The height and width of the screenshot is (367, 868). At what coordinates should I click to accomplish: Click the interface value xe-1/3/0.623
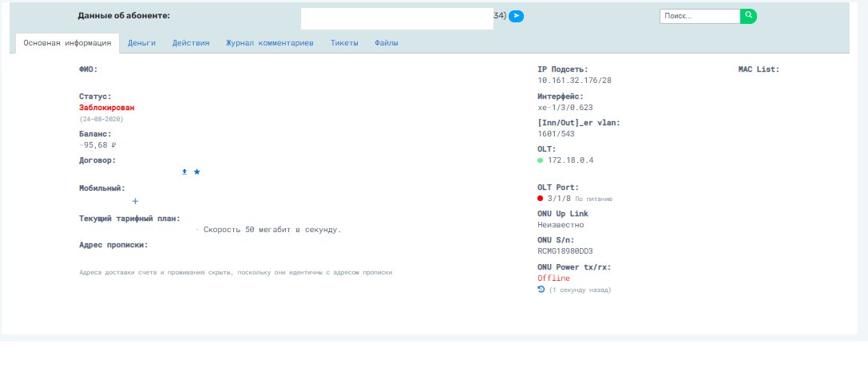565,108
